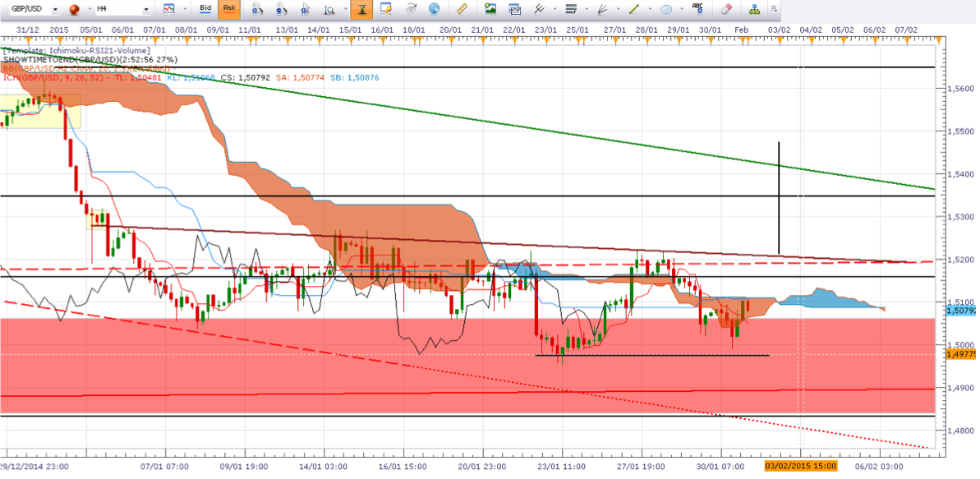Click the 23/01 11:00 time axis label
Image resolution: width=980 pixels, height=479 pixels.
(x=561, y=467)
